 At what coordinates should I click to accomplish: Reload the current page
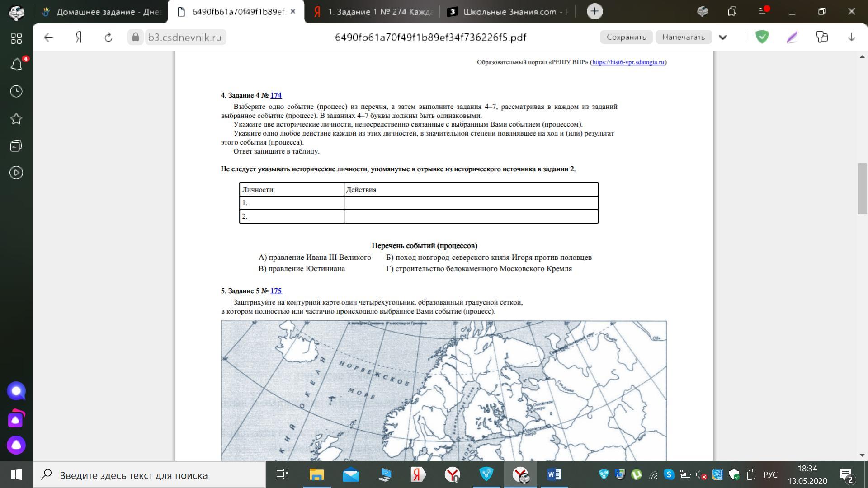click(108, 38)
